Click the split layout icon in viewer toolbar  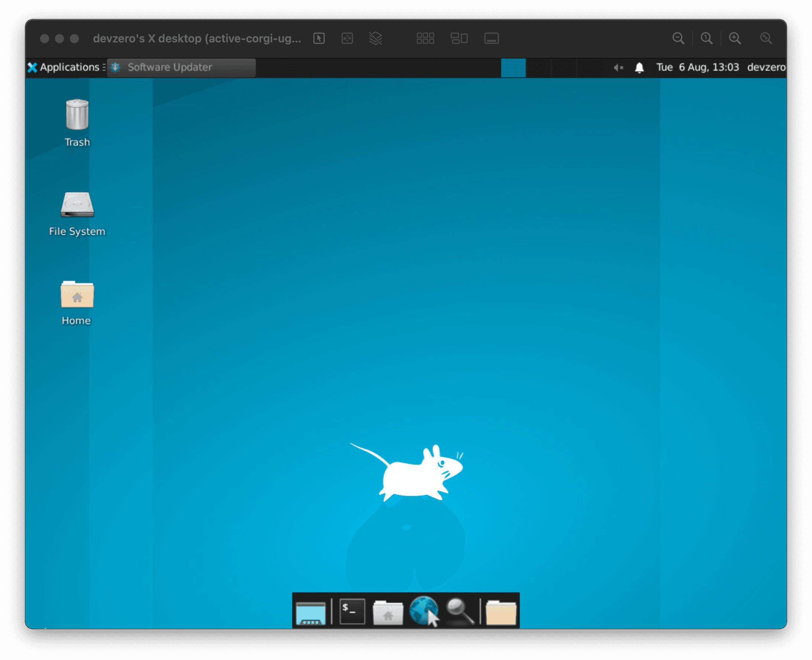coord(459,38)
